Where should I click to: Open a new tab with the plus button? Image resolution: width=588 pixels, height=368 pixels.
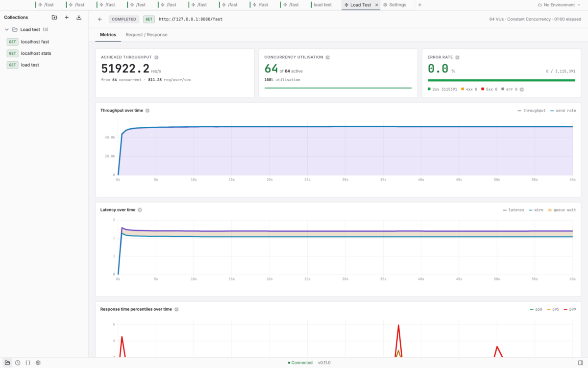(x=419, y=5)
